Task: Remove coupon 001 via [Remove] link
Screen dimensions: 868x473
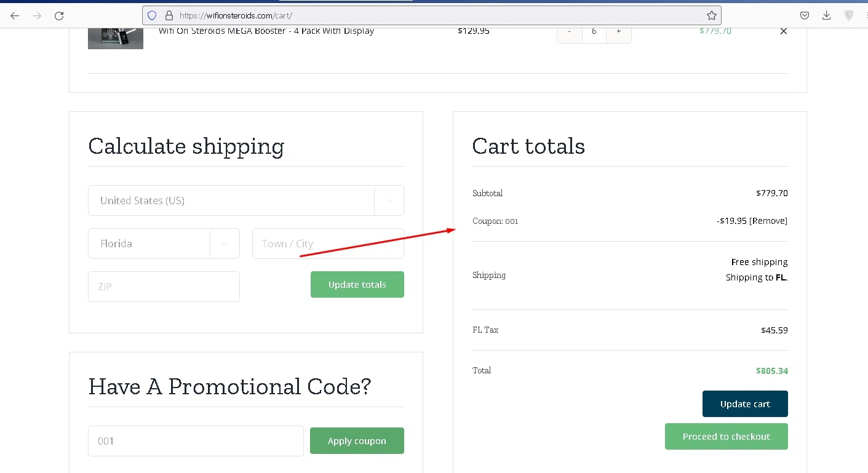Action: pyautogui.click(x=768, y=221)
